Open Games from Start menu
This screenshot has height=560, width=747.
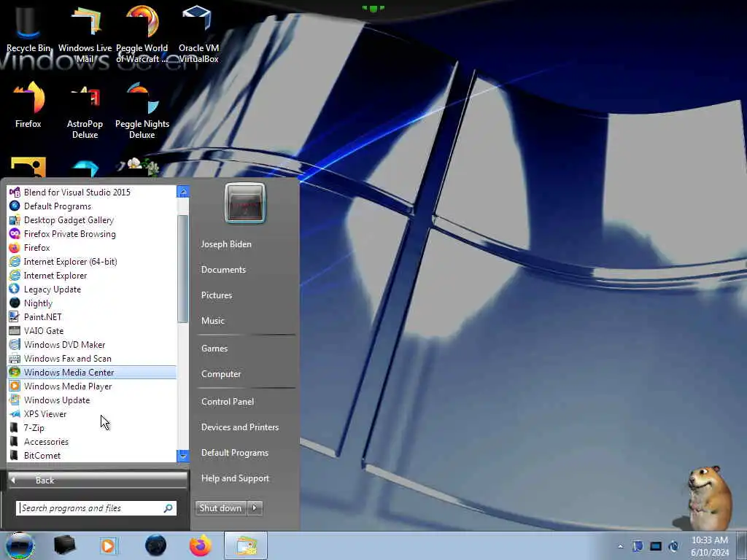[x=214, y=348]
